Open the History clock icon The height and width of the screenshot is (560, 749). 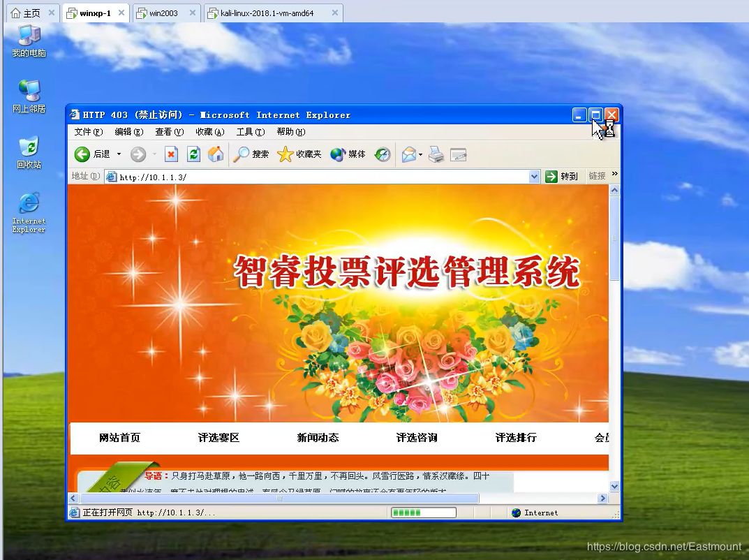click(x=382, y=154)
